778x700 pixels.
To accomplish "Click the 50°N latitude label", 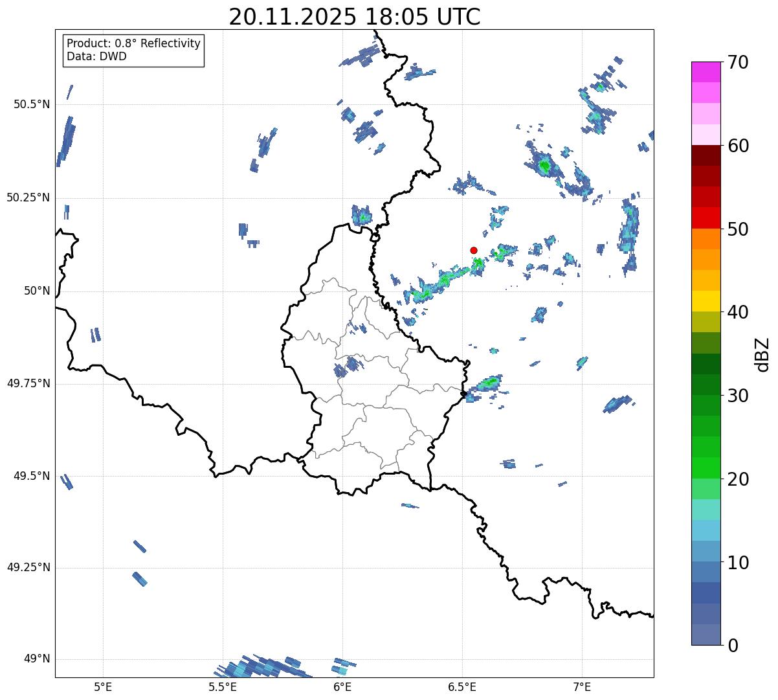I will [37, 291].
